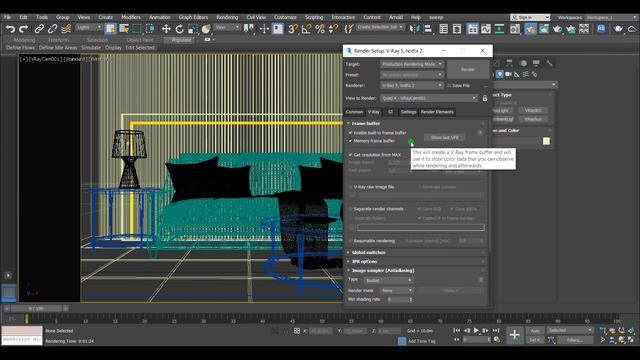Open Rendered Frame Window icon
This screenshot has height=360, width=640.
544,29
